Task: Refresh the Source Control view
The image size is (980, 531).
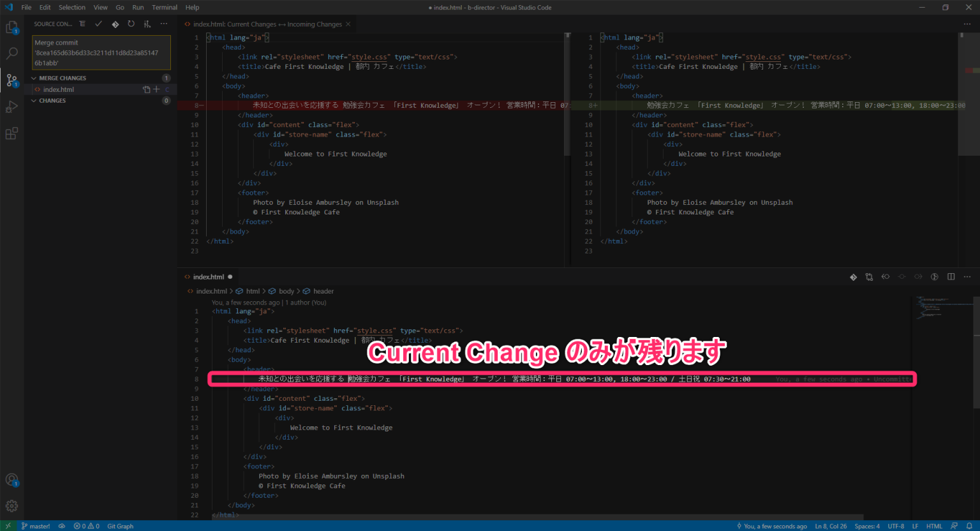Action: point(131,24)
